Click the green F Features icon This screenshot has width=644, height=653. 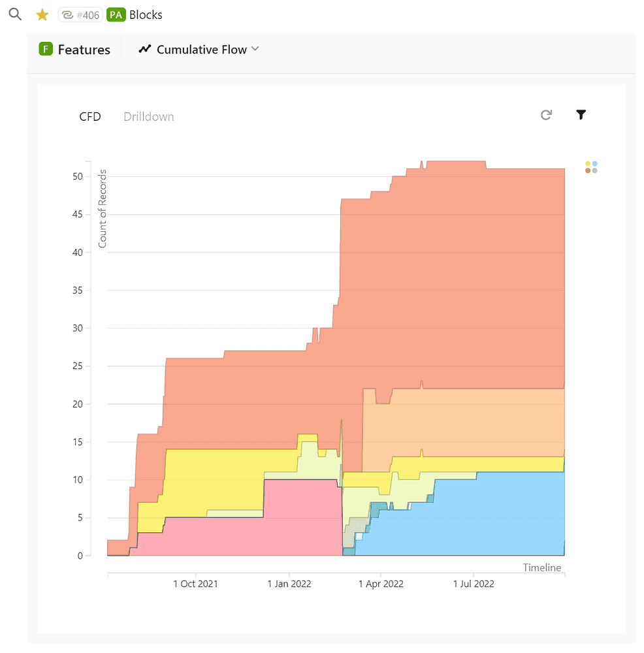click(x=46, y=49)
